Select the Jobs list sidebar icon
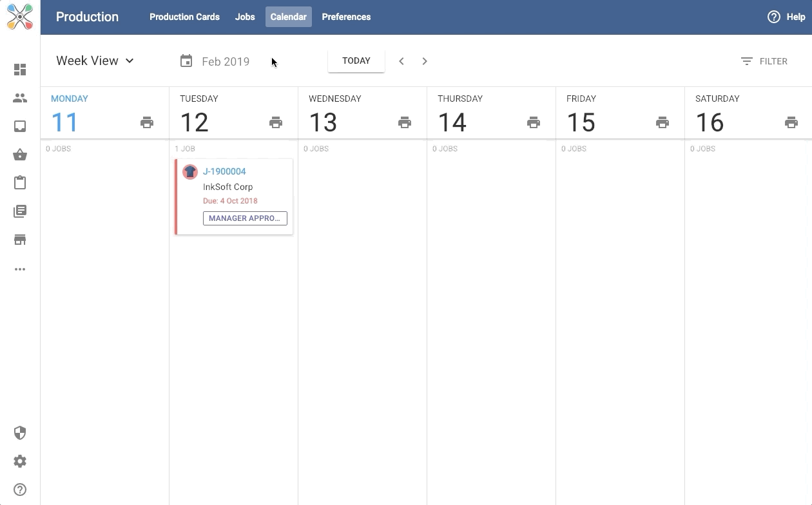 [x=20, y=211]
